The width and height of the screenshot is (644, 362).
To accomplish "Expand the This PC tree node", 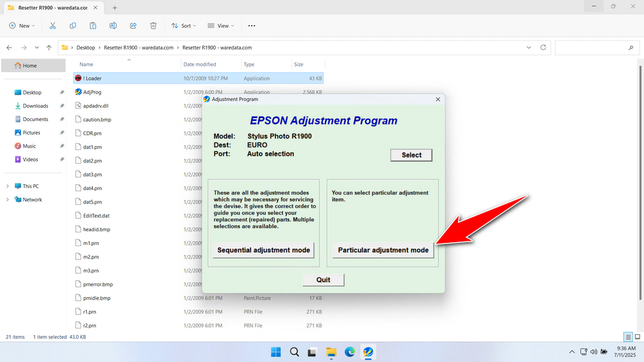I will pyautogui.click(x=7, y=186).
